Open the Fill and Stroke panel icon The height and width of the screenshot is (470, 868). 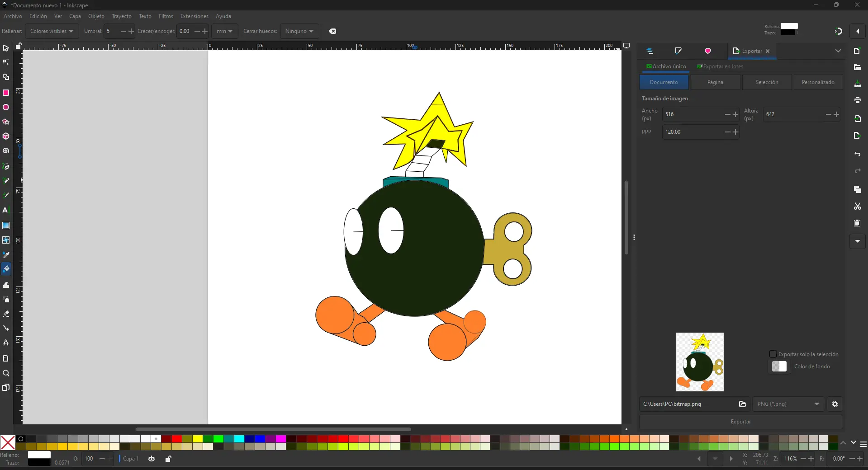pyautogui.click(x=678, y=51)
